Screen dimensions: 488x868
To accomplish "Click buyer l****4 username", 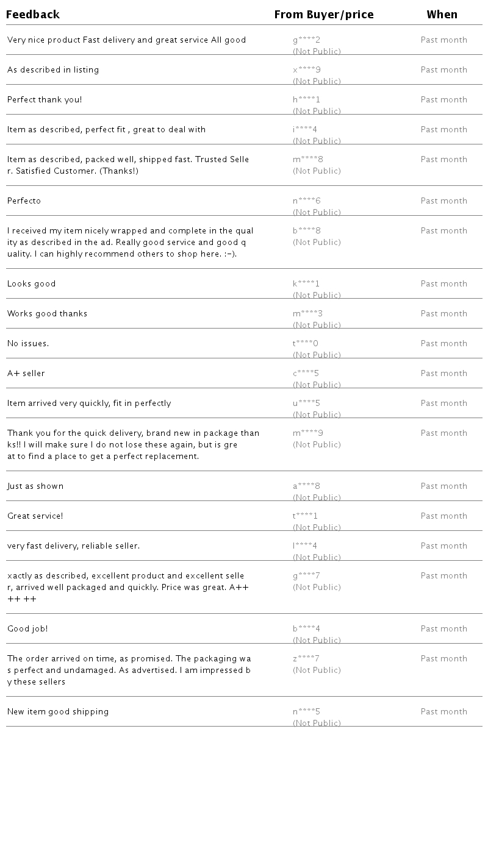I will (x=305, y=546).
